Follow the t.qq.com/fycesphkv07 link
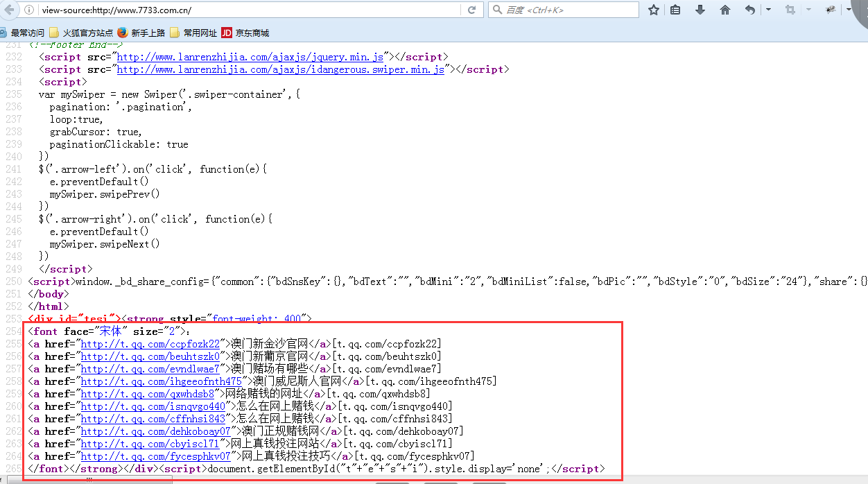868x484 pixels. click(x=156, y=456)
